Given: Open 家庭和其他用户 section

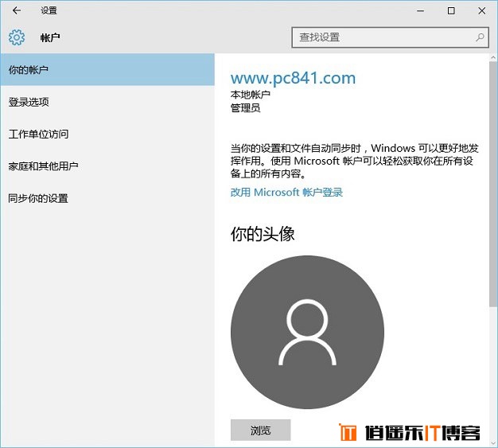Looking at the screenshot, I should click(107, 166).
